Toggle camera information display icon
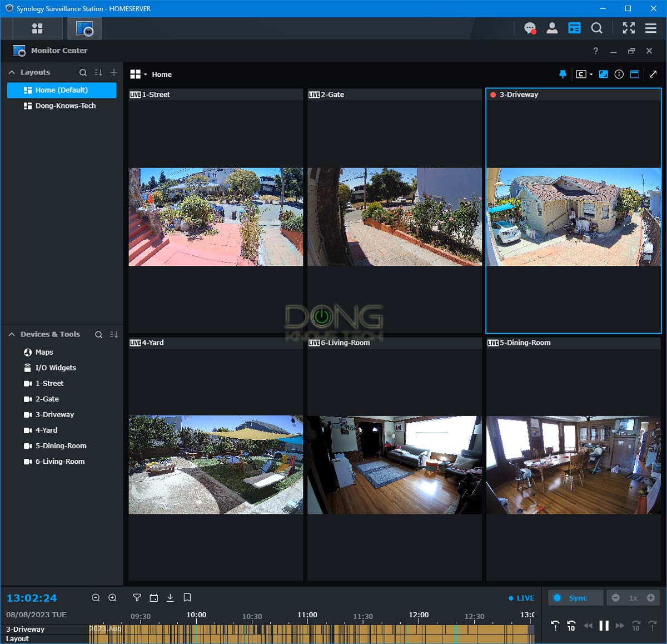The width and height of the screenshot is (667, 644). [619, 75]
